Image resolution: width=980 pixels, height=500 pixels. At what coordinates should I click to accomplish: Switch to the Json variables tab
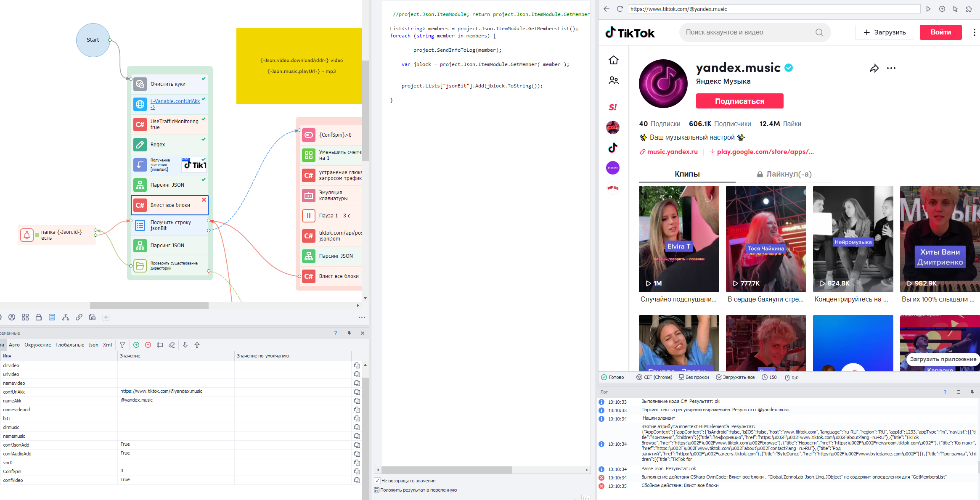point(93,345)
